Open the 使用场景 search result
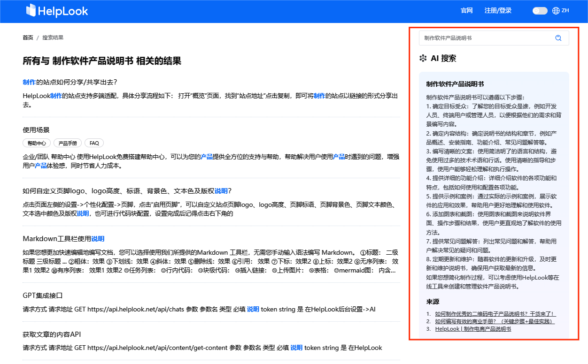This screenshot has height=364, width=588. pos(36,130)
